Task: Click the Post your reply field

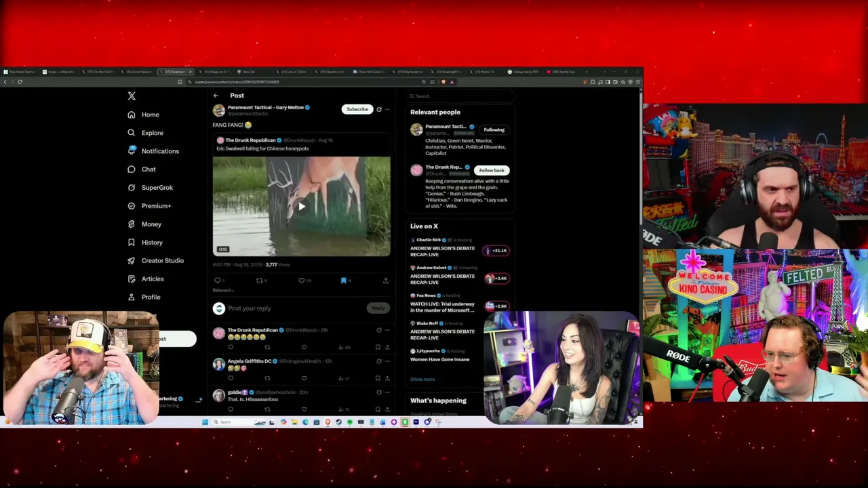Action: tap(296, 308)
